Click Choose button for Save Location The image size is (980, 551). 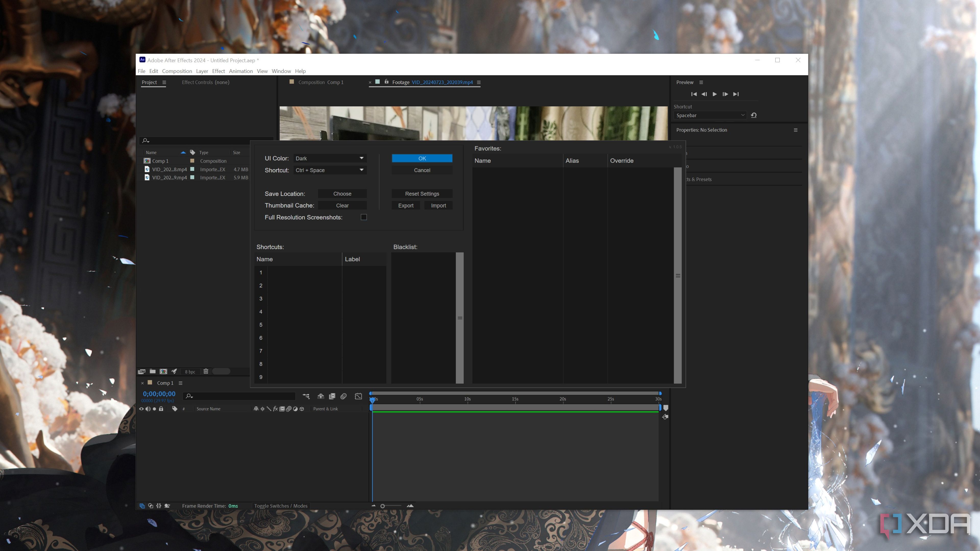342,194
